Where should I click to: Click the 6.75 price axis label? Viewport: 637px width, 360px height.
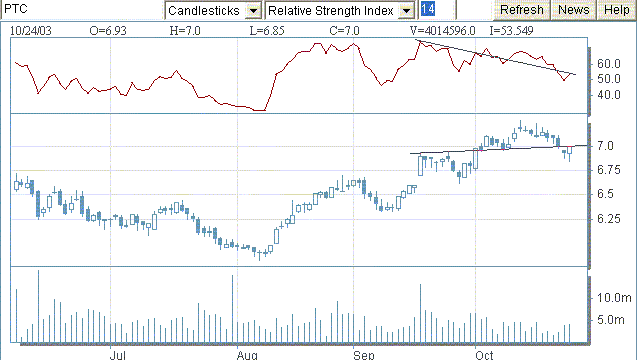609,170
